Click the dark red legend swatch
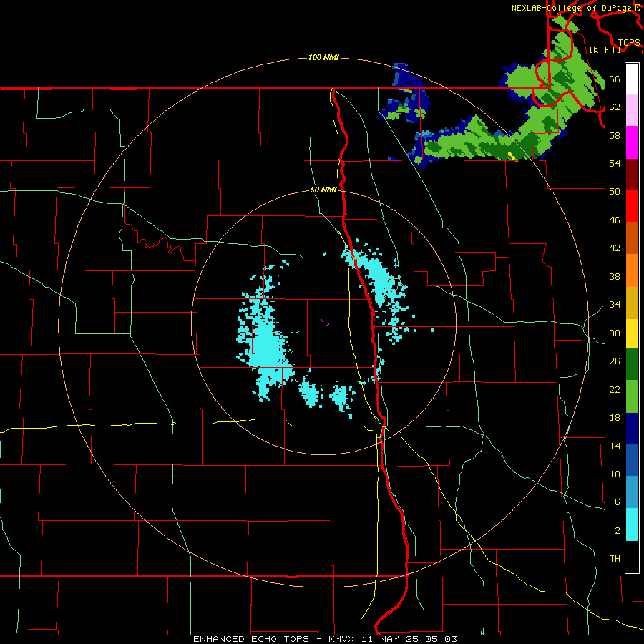 click(x=632, y=175)
